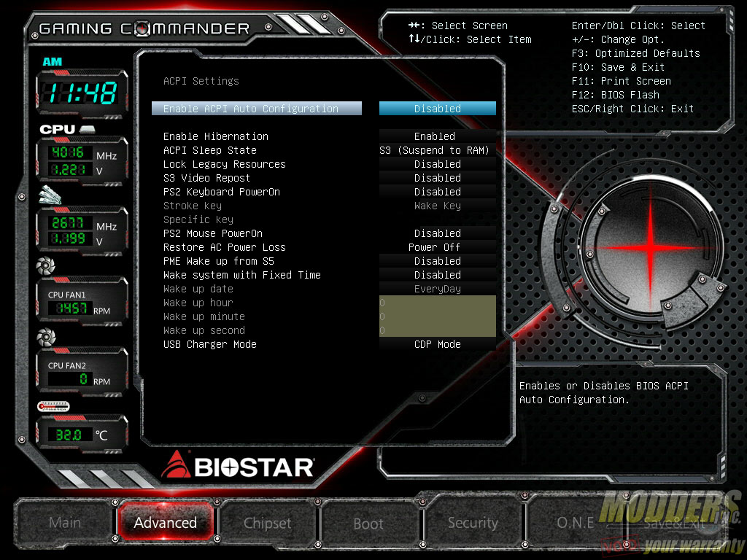Click the CPU chip icon in sidebar
Image resolution: width=747 pixels, height=560 pixels.
click(88, 129)
